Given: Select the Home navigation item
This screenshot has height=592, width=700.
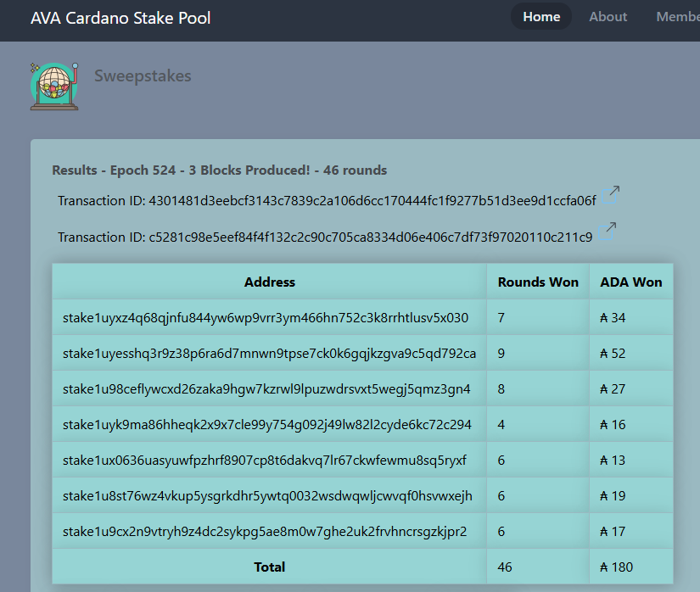Looking at the screenshot, I should coord(540,16).
